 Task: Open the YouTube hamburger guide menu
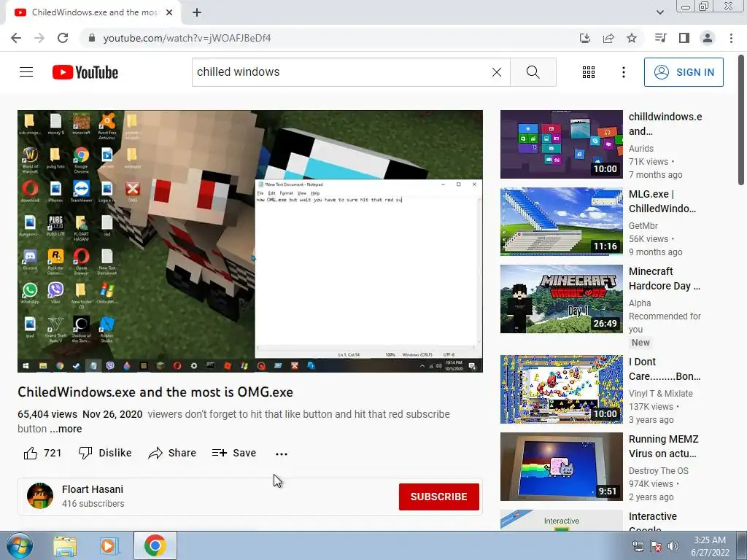[x=26, y=72]
